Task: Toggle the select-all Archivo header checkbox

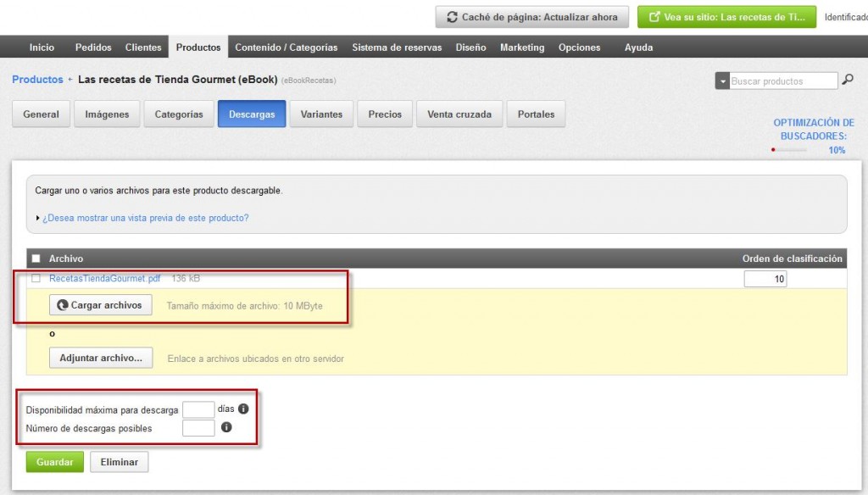Action: 36,259
